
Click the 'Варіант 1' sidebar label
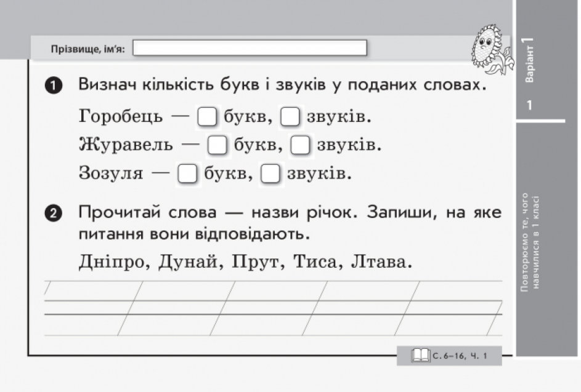pos(529,59)
